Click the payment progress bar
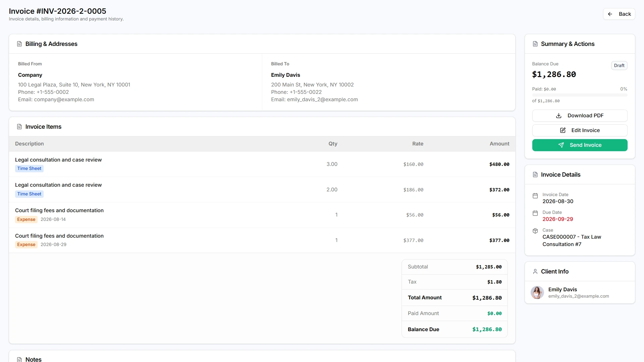 [x=580, y=95]
